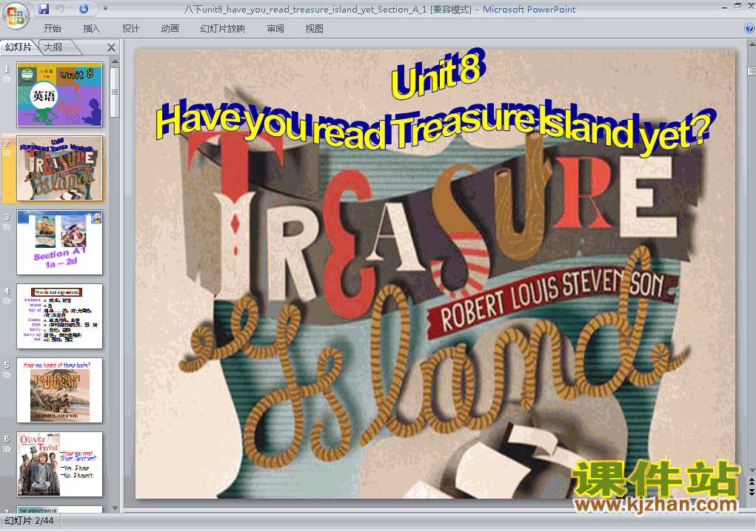Go to the previous slide using double-up arrow
The width and height of the screenshot is (756, 532).
point(752,481)
